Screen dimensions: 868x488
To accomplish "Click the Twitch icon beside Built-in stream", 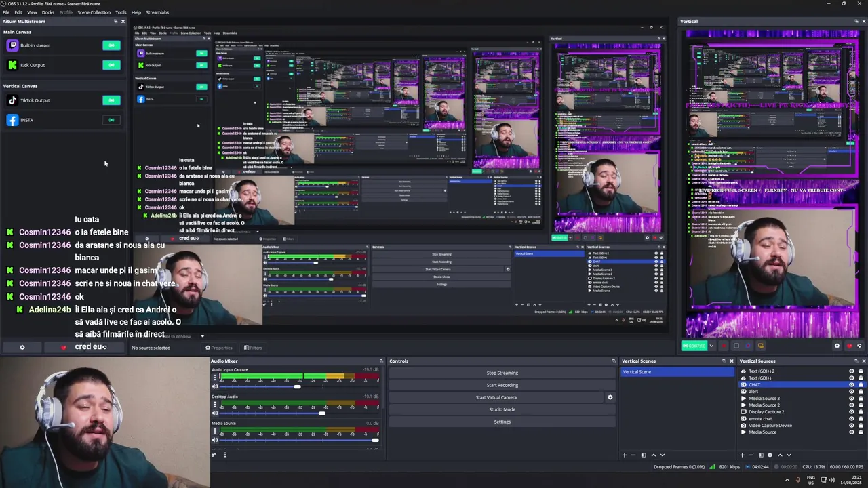I will pos(12,45).
